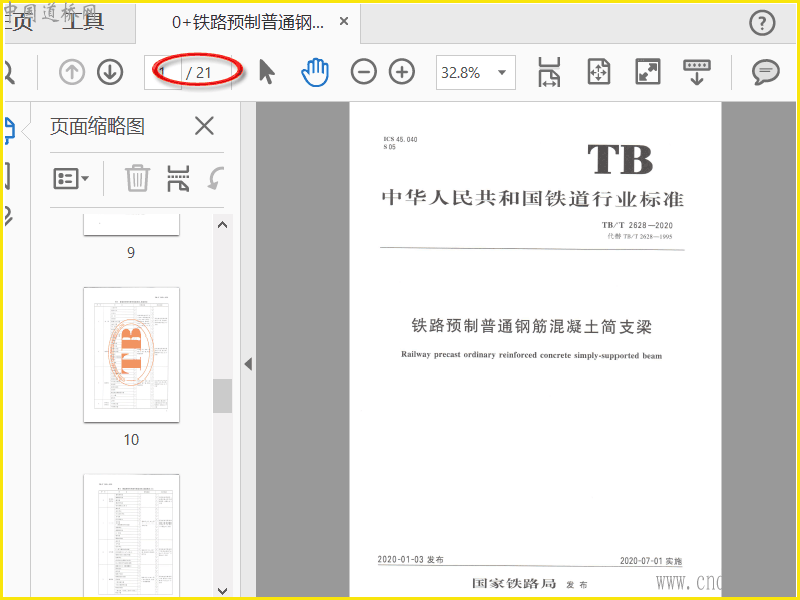This screenshot has width=800, height=600.
Task: Click the ICS 45.040 text on the page
Action: click(x=400, y=139)
